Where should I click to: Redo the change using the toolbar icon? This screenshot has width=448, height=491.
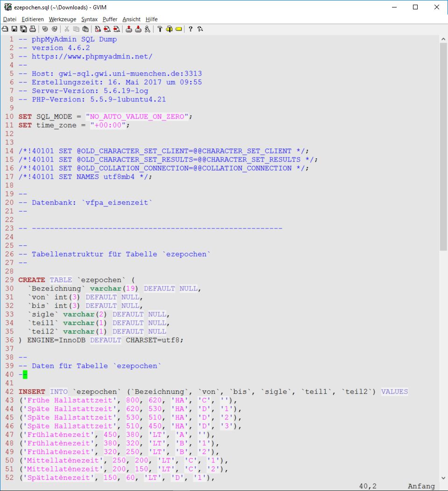tap(55, 29)
